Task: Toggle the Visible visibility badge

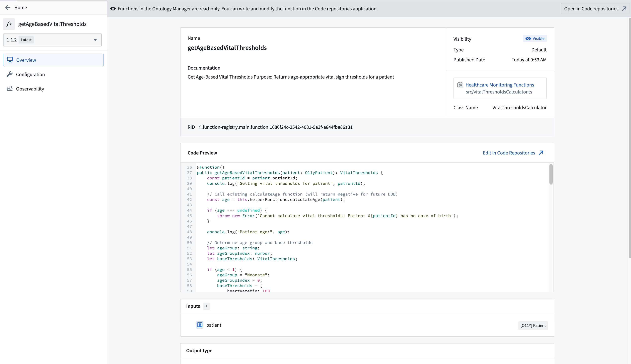Action: tap(535, 38)
